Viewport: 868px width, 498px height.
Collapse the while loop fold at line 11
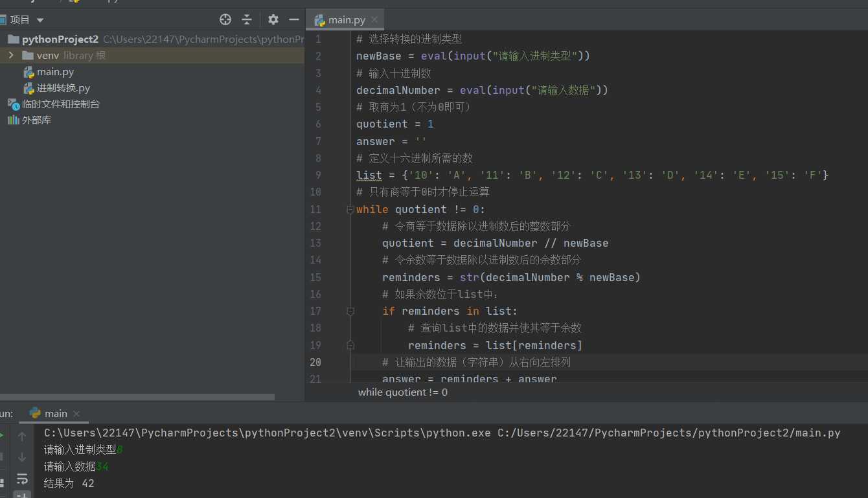click(350, 209)
